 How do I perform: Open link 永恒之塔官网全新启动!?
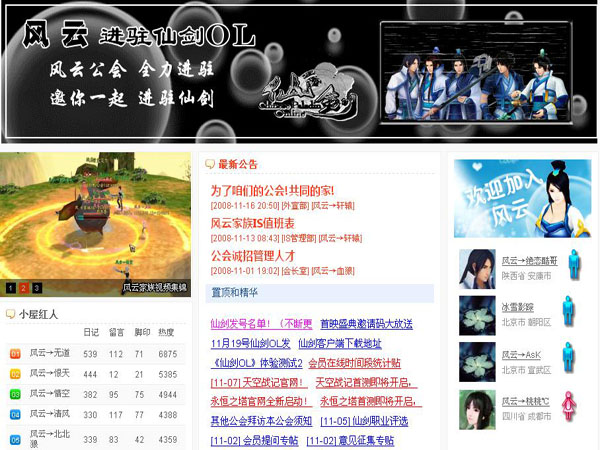pyautogui.click(x=261, y=401)
